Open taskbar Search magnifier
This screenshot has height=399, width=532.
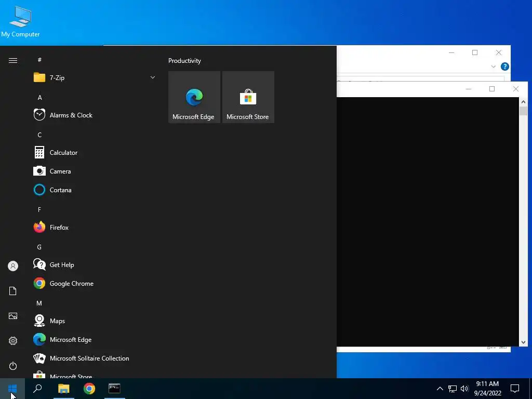[37, 389]
